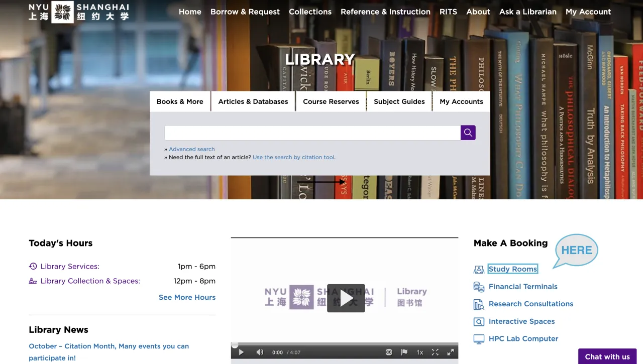Click the video progress bar

click(x=345, y=344)
